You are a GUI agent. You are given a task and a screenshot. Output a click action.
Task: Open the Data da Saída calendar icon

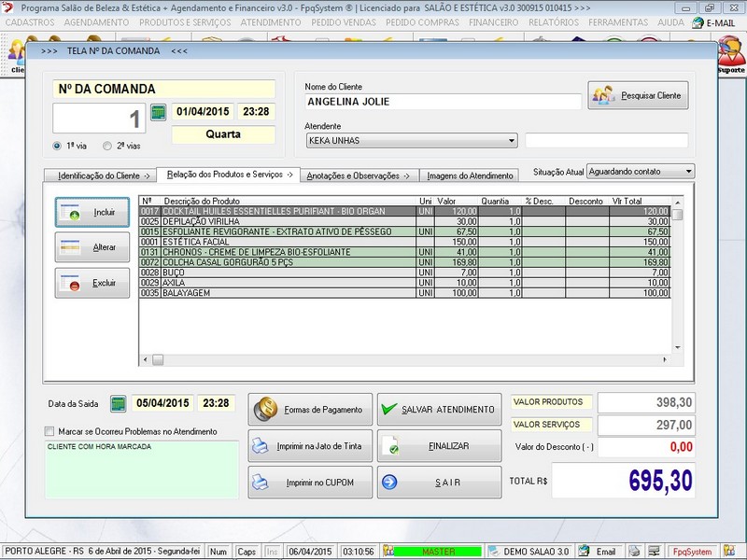point(119,403)
